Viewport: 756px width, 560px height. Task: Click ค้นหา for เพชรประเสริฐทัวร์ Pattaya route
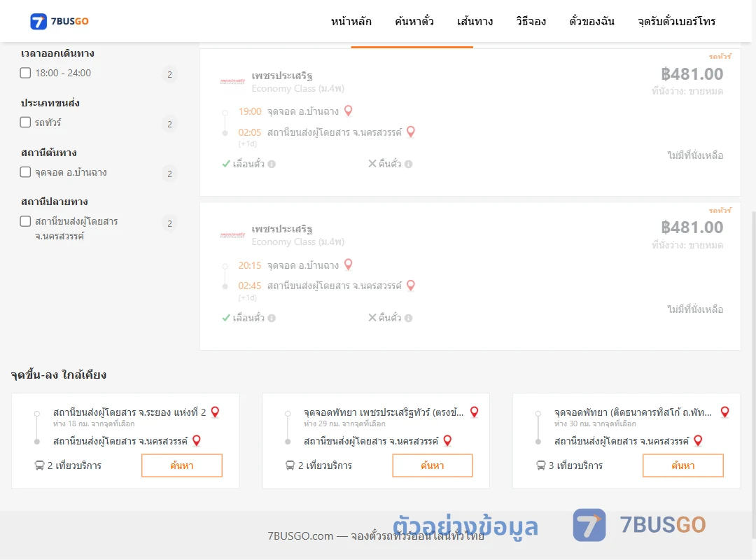pyautogui.click(x=433, y=465)
